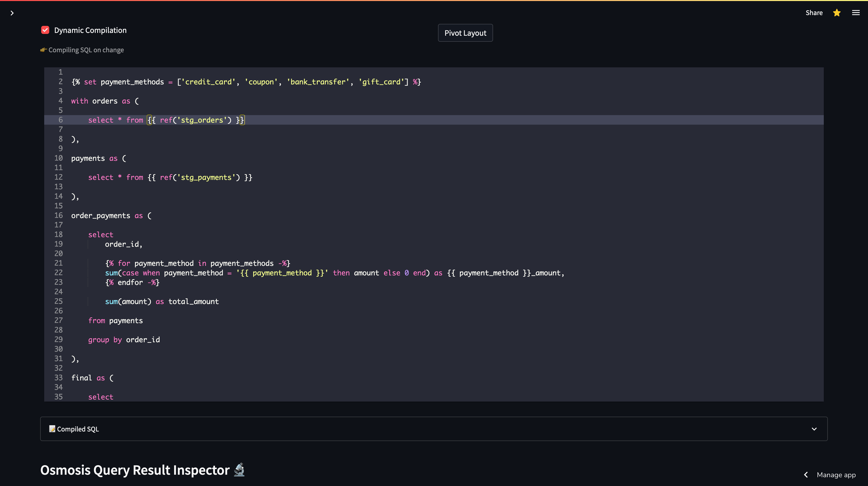Click the Pivot Layout button

465,33
